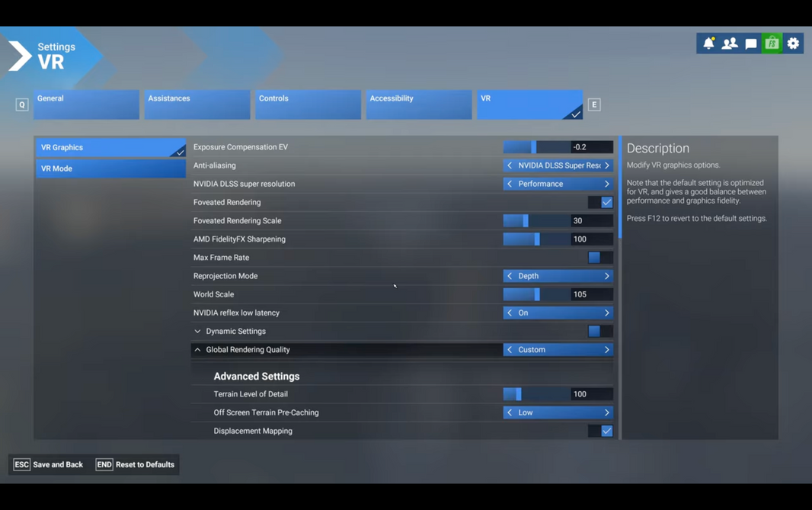Open the VR Mode settings page
Image resolution: width=812 pixels, height=510 pixels.
pos(110,168)
